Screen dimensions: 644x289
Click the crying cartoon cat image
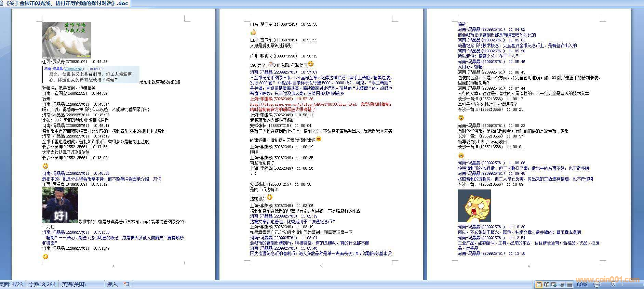point(474,206)
